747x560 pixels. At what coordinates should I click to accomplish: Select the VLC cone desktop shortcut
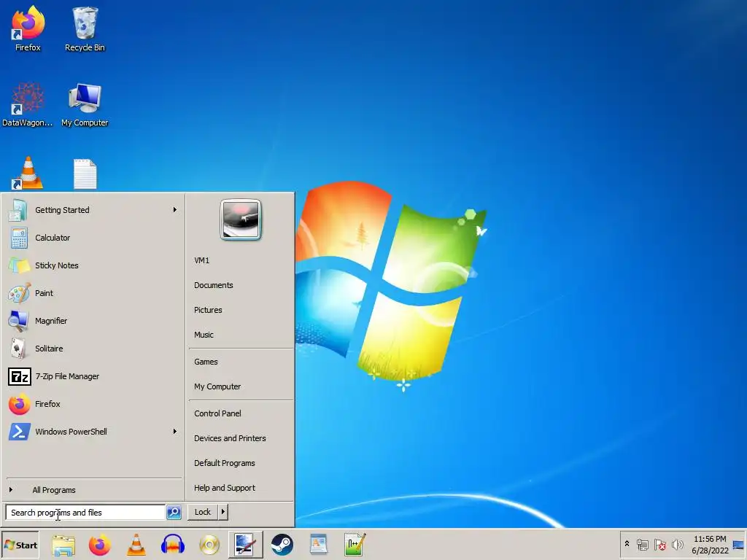(28, 173)
